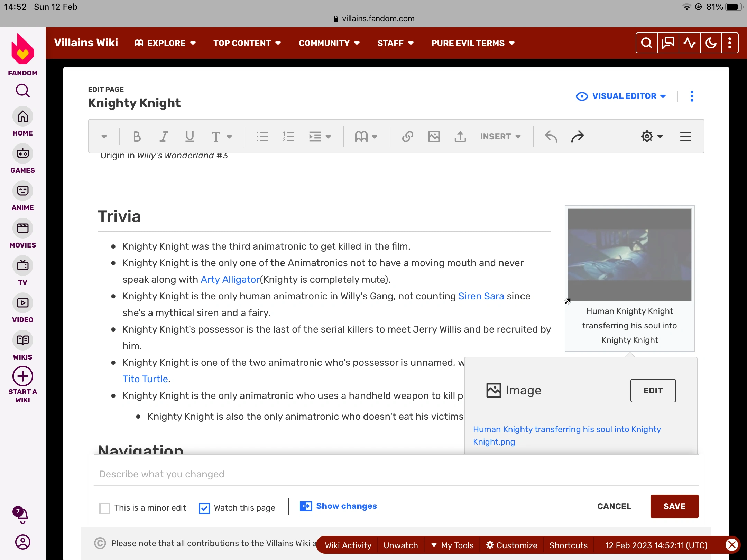Screen dimensions: 747x560
Task: Open the Community navigation menu
Action: 329,43
